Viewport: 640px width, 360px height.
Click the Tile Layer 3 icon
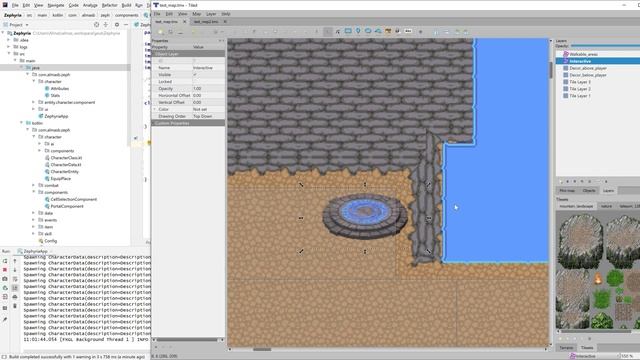tap(566, 82)
